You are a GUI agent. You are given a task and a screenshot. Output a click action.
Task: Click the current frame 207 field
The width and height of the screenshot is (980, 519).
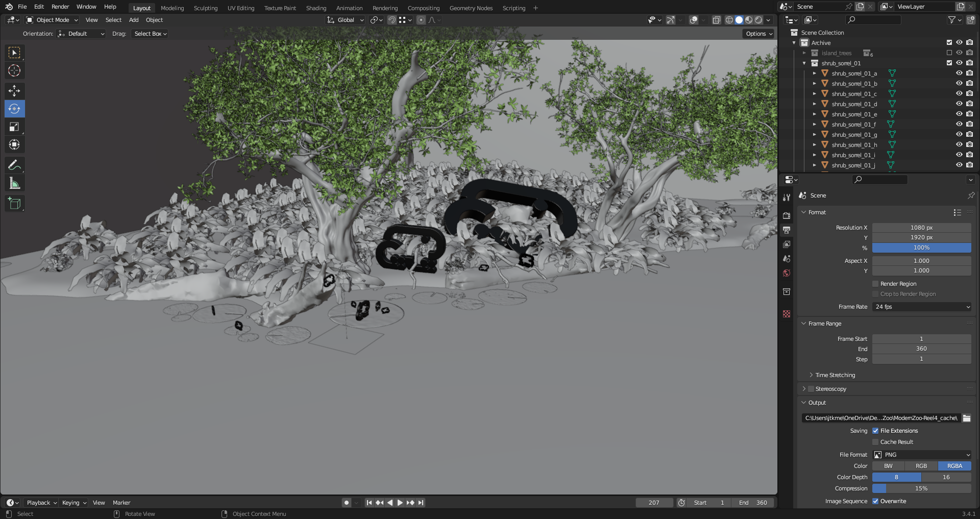[x=654, y=503]
